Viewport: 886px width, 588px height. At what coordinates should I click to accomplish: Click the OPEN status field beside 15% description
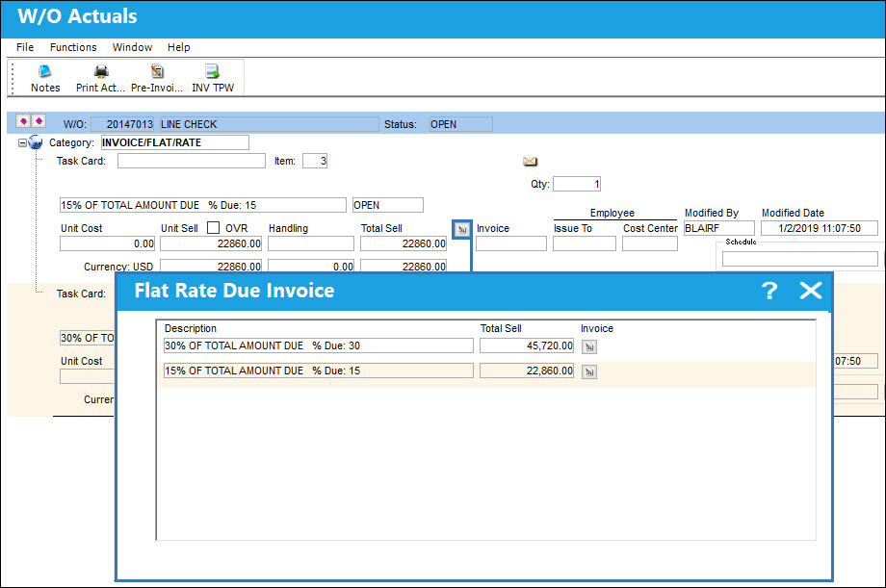pyautogui.click(x=387, y=205)
